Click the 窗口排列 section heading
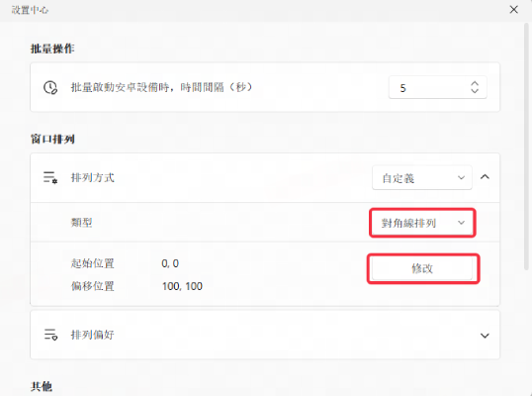Viewport: 532px width, 396px height. click(52, 139)
